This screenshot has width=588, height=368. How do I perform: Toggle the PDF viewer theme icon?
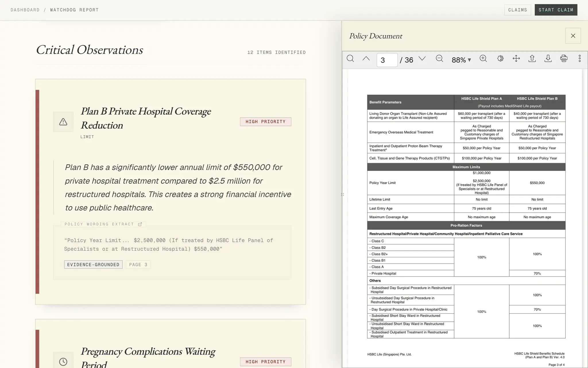[x=500, y=59]
